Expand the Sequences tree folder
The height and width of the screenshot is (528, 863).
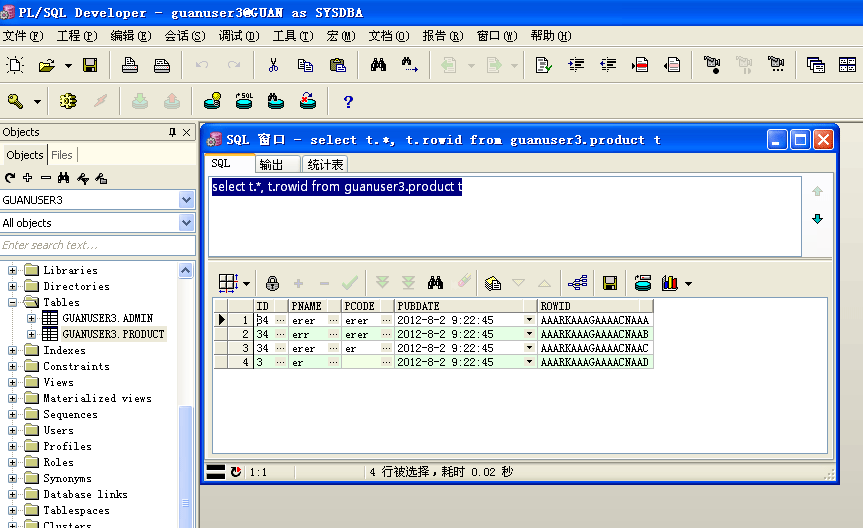point(12,414)
